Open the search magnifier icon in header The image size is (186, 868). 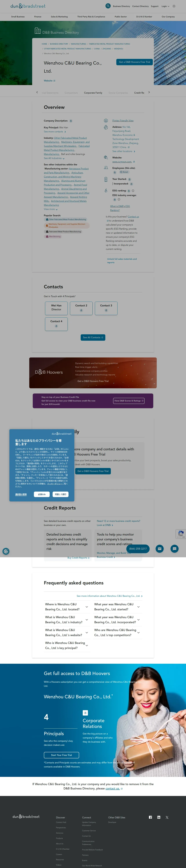[108, 6]
